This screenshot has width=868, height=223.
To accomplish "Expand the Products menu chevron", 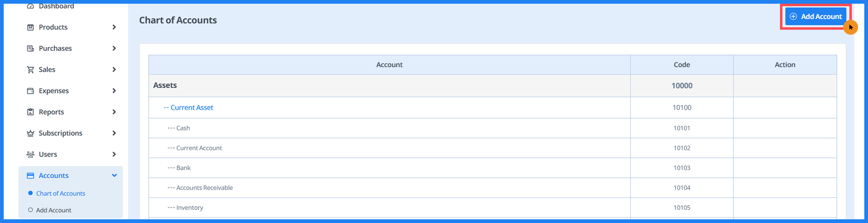I will click(x=114, y=27).
